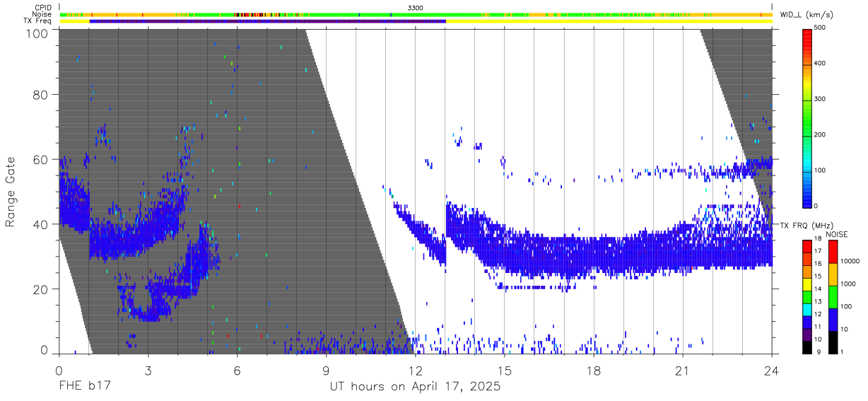Click the 100 tick on Range Gate axis
The image size is (868, 401).
tap(36, 33)
